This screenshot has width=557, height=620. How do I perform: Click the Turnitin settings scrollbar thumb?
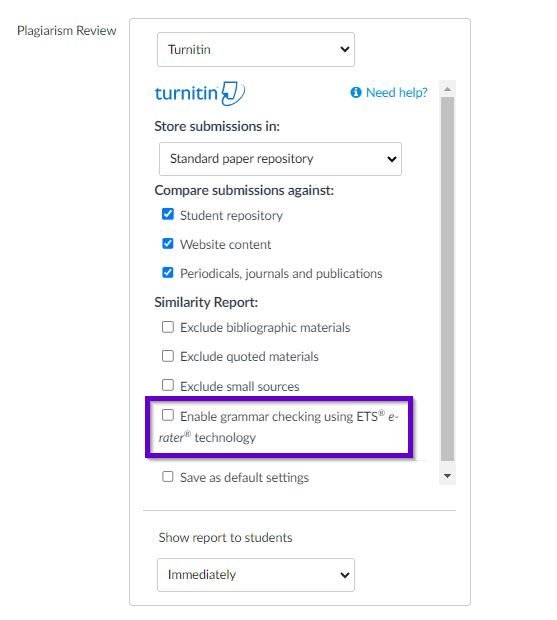pyautogui.click(x=447, y=279)
